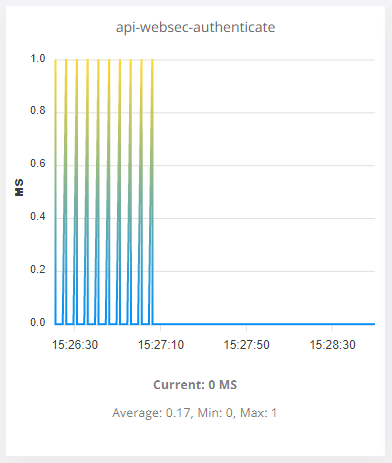The width and height of the screenshot is (392, 463).
Task: Click the flat blue line near 15:28:30
Action: click(332, 324)
